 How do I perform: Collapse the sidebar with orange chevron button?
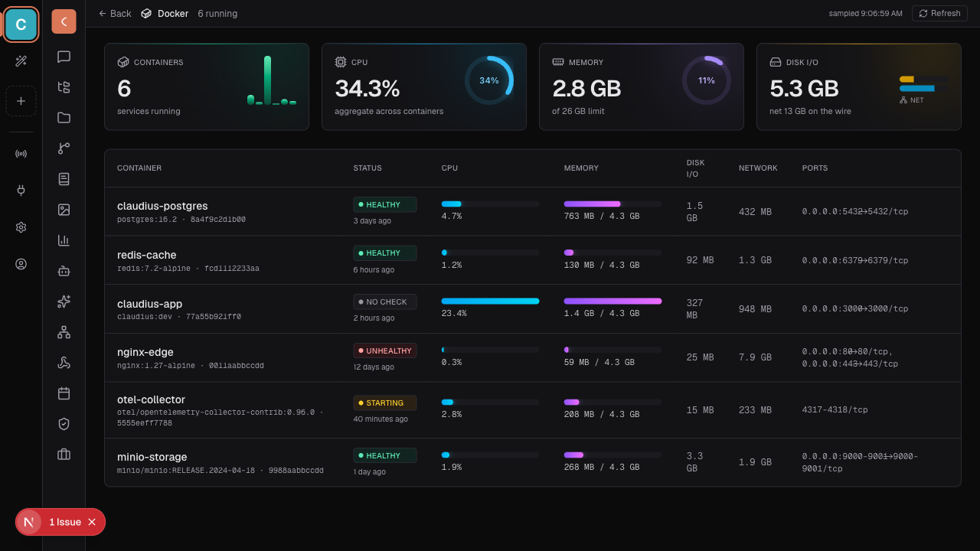pos(64,21)
